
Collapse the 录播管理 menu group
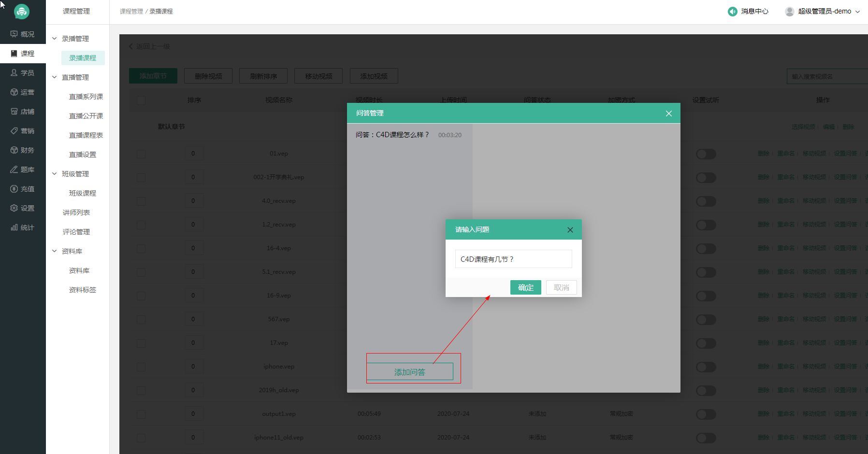coord(55,39)
